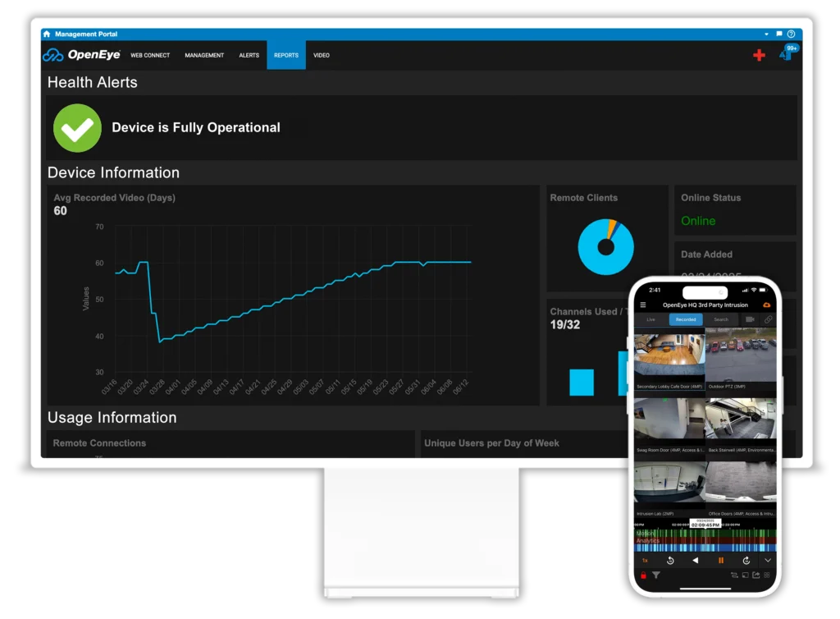The height and width of the screenshot is (619, 840).
Task: Open the OpenEye logo link
Action: (81, 55)
